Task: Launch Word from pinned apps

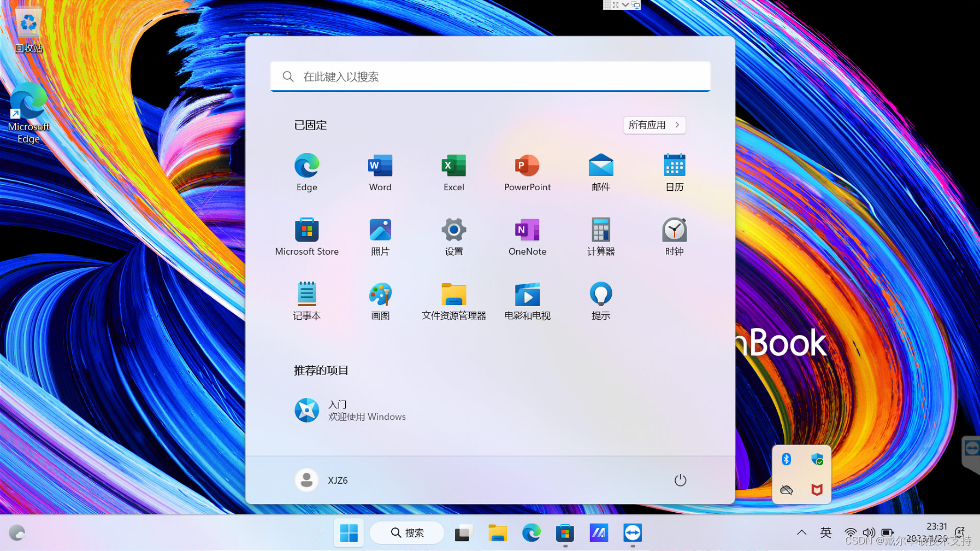Action: (x=380, y=172)
